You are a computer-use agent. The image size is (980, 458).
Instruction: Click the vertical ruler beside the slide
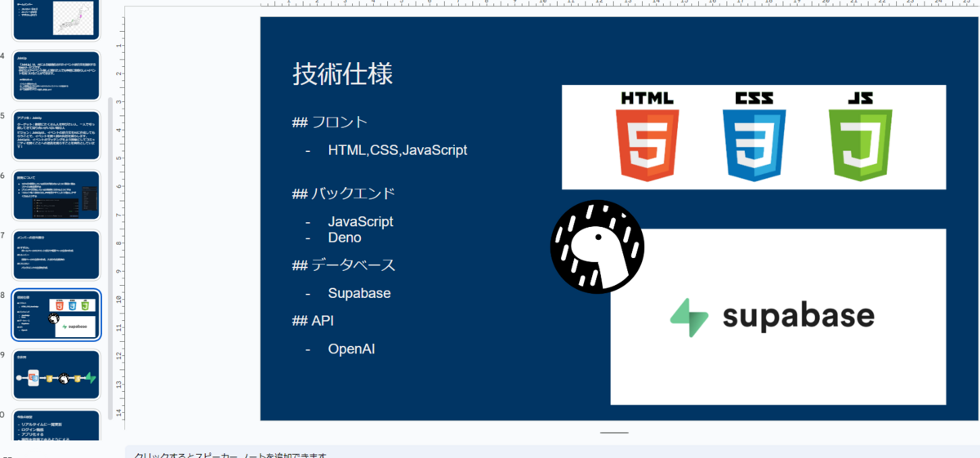[119, 219]
